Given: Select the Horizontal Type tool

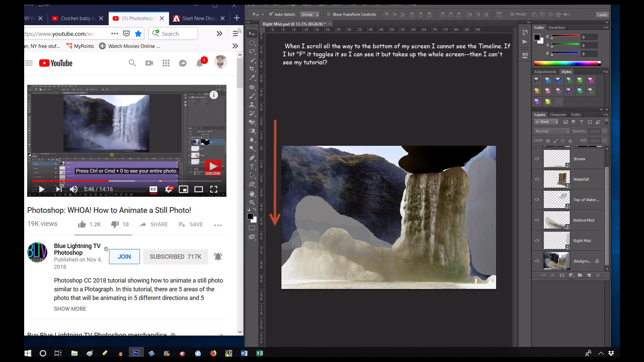Looking at the screenshot, I should [x=252, y=167].
